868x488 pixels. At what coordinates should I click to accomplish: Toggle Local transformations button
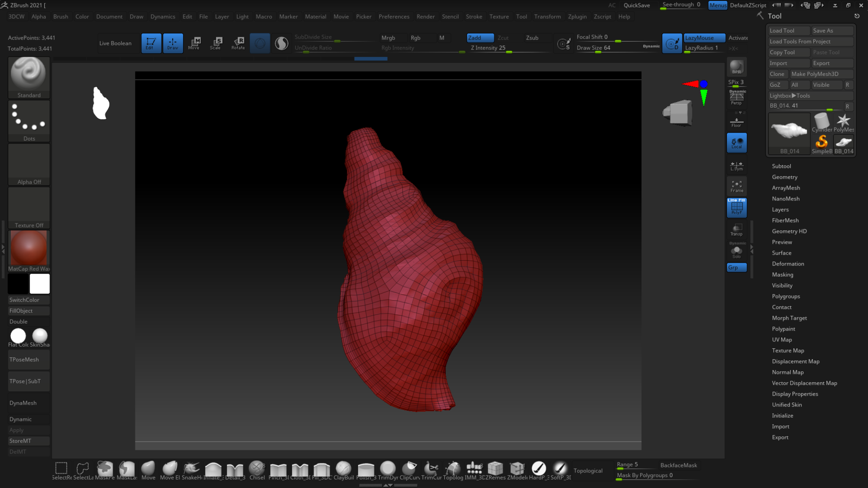coord(736,143)
